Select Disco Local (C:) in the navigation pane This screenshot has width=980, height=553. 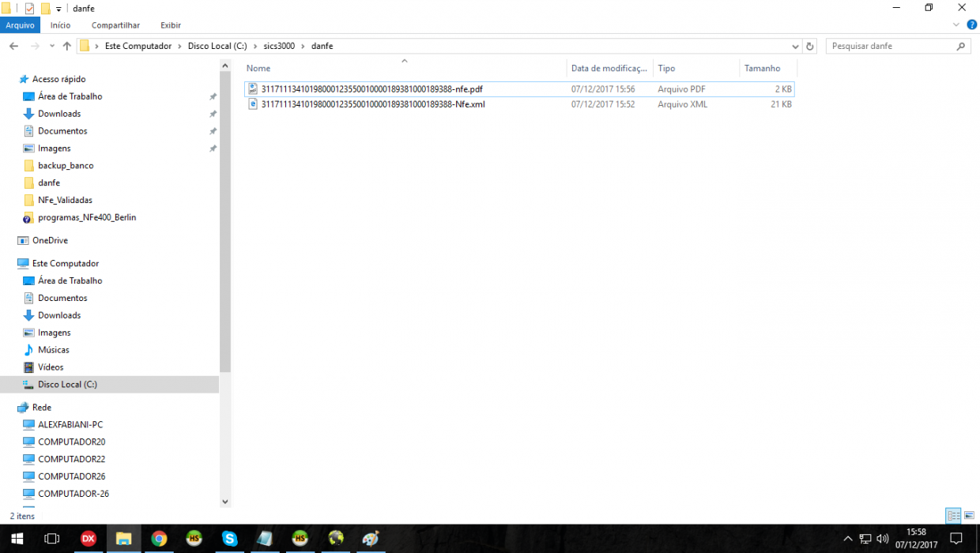pyautogui.click(x=67, y=384)
